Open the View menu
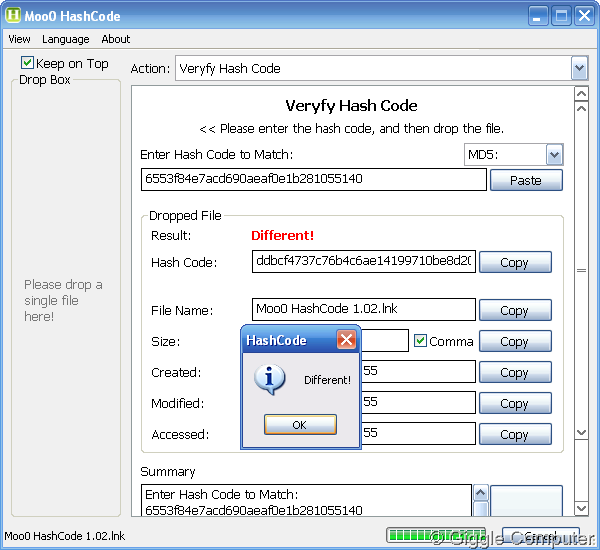 click(x=19, y=39)
